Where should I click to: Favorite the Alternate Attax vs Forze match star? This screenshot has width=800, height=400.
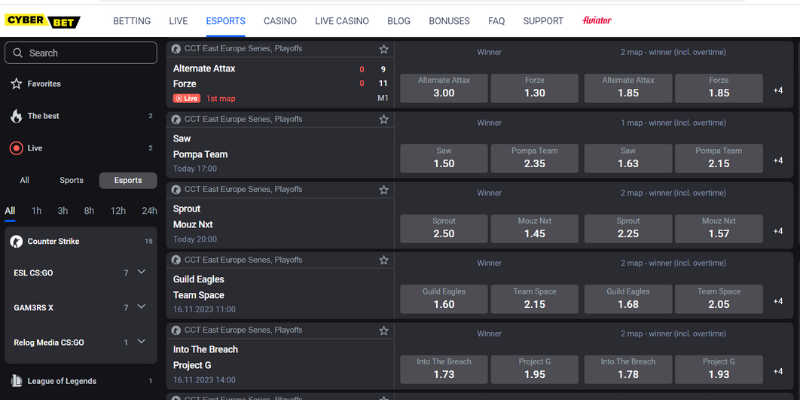pyautogui.click(x=384, y=49)
